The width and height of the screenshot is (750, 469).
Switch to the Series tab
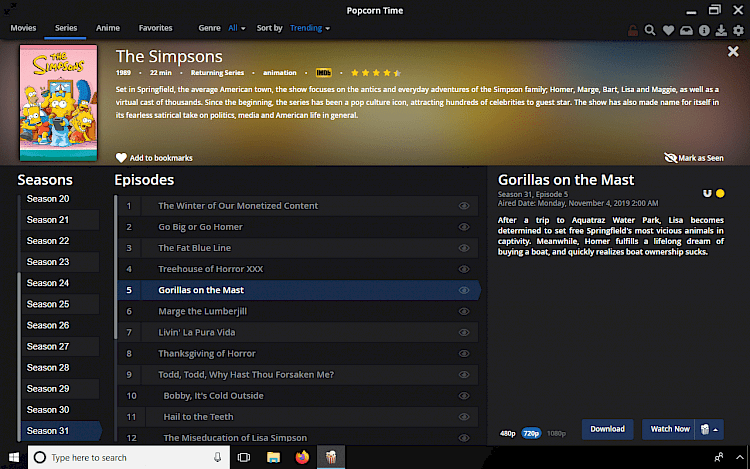tap(66, 28)
